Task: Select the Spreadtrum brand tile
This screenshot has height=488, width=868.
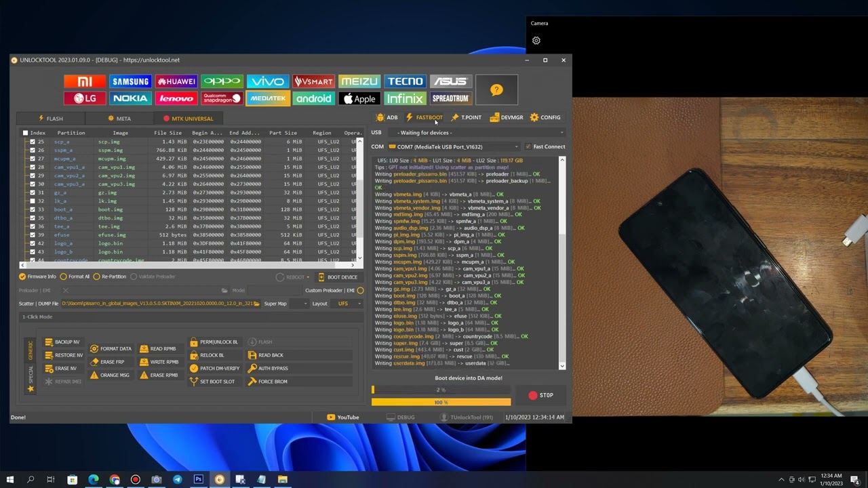Action: click(451, 98)
